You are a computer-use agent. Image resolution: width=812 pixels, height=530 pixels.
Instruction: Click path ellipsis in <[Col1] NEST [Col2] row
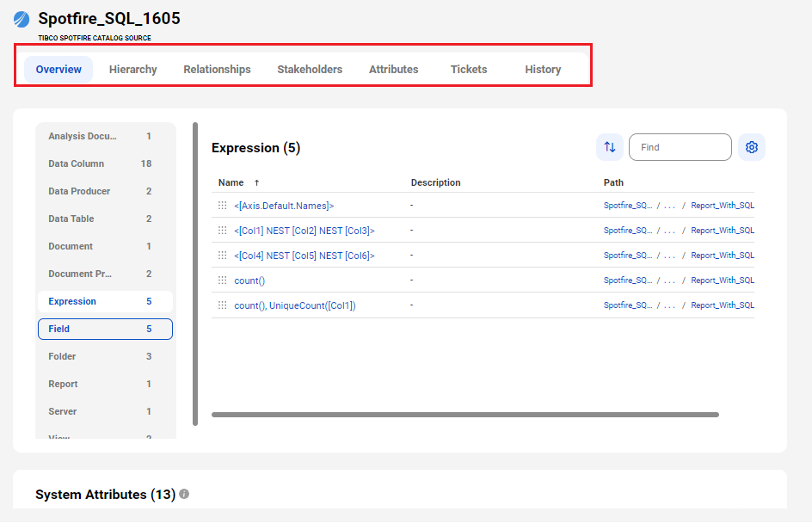click(x=669, y=231)
